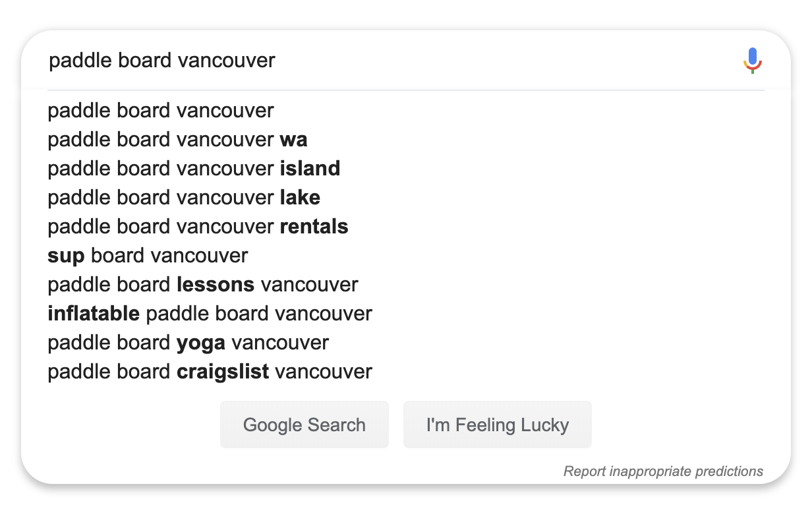Viewport: 812px width, 509px height.
Task: Choose suggestion 'paddle board vancouver wa'
Action: 177,139
